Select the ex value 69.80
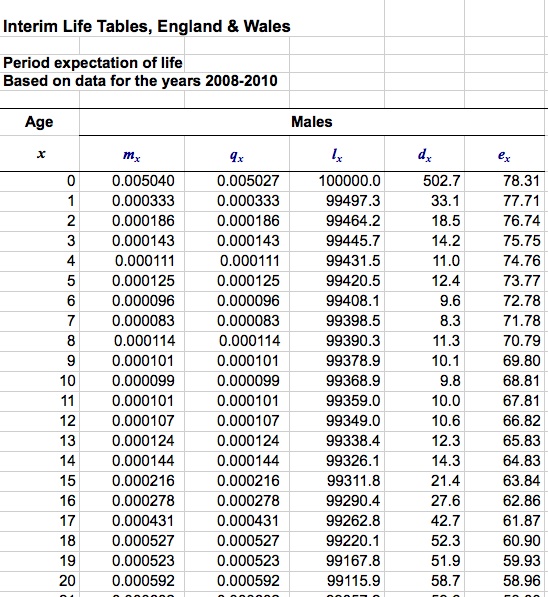Image resolution: width=548 pixels, height=597 pixels. (521, 361)
